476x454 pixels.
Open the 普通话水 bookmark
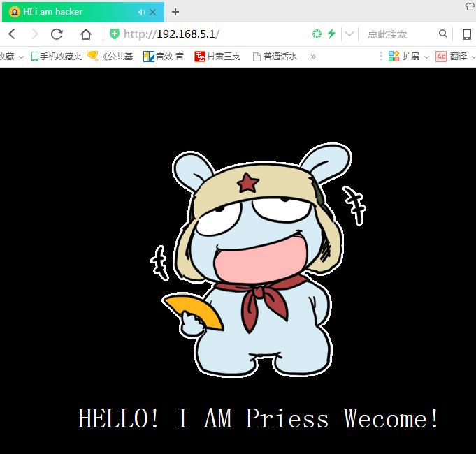(x=275, y=57)
